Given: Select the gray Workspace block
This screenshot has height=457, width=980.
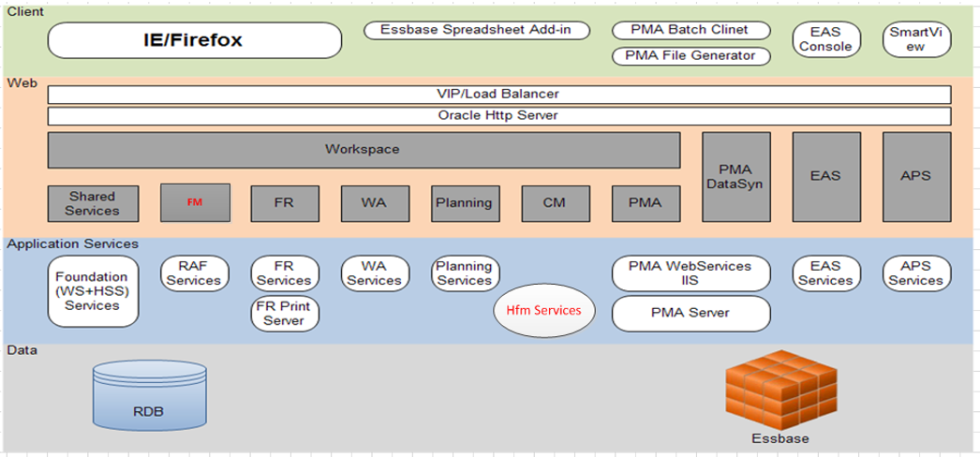Looking at the screenshot, I should click(x=364, y=150).
